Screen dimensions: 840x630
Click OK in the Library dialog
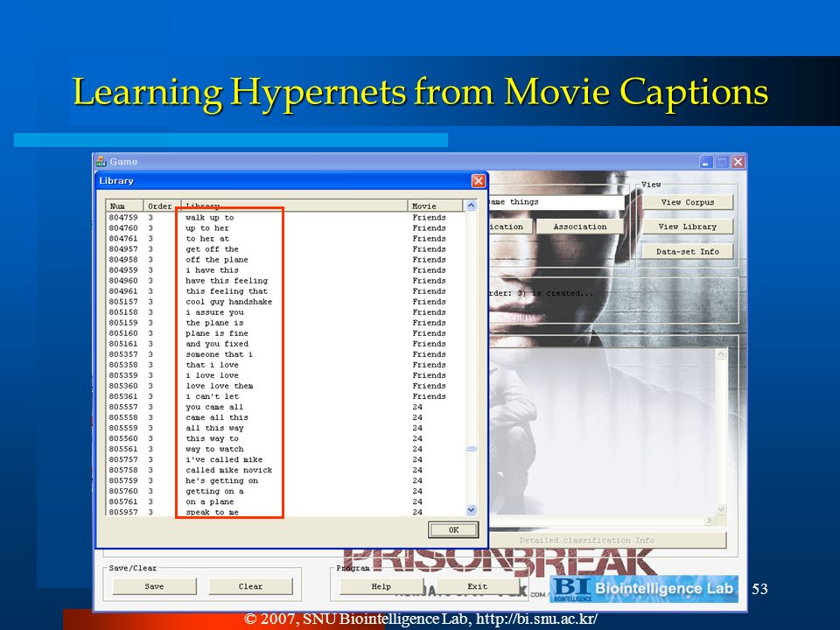coord(453,530)
